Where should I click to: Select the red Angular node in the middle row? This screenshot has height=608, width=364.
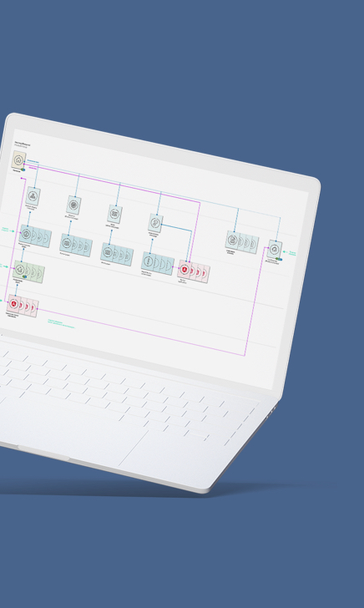185,270
